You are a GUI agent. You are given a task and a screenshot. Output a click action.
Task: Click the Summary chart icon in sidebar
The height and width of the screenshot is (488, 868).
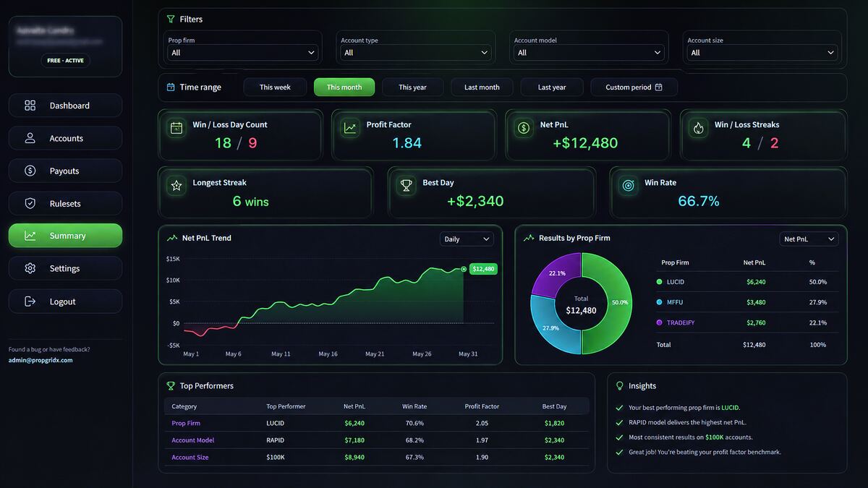30,236
